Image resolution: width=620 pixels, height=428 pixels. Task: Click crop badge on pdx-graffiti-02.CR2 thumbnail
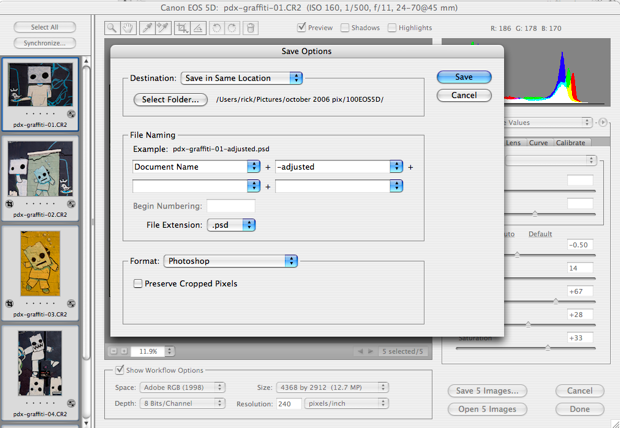coord(9,204)
